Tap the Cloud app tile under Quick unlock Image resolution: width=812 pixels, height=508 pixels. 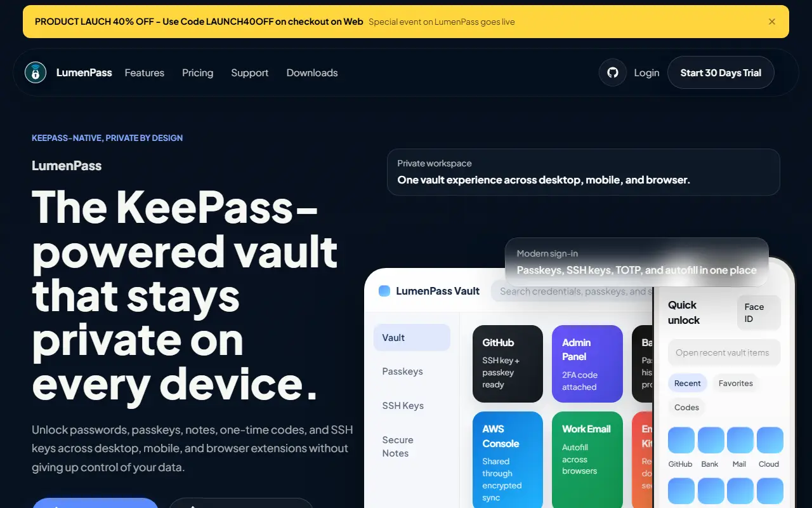click(770, 440)
